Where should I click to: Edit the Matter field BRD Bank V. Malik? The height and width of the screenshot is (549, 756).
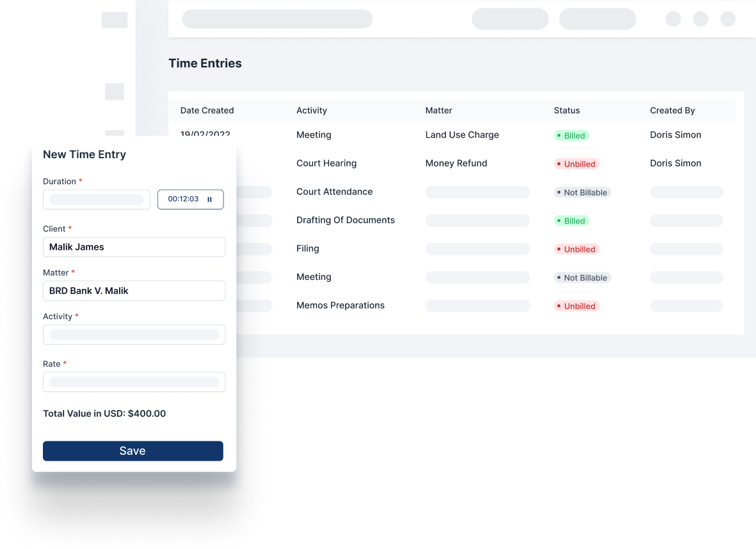[x=134, y=291]
